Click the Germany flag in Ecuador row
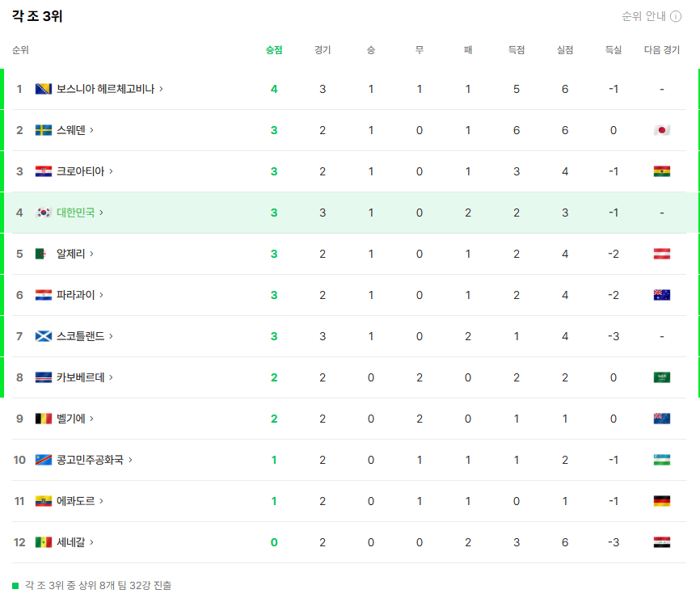The height and width of the screenshot is (598, 700). pos(662,501)
